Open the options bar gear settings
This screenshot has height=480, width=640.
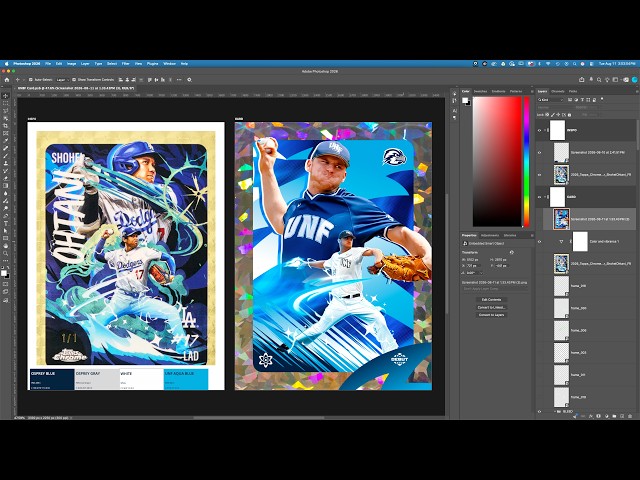coord(189,80)
